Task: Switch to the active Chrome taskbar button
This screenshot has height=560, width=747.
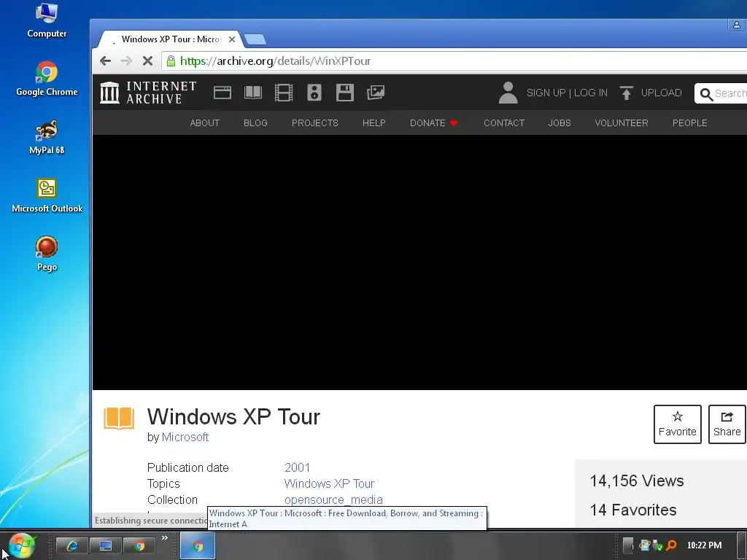Action: (198, 545)
